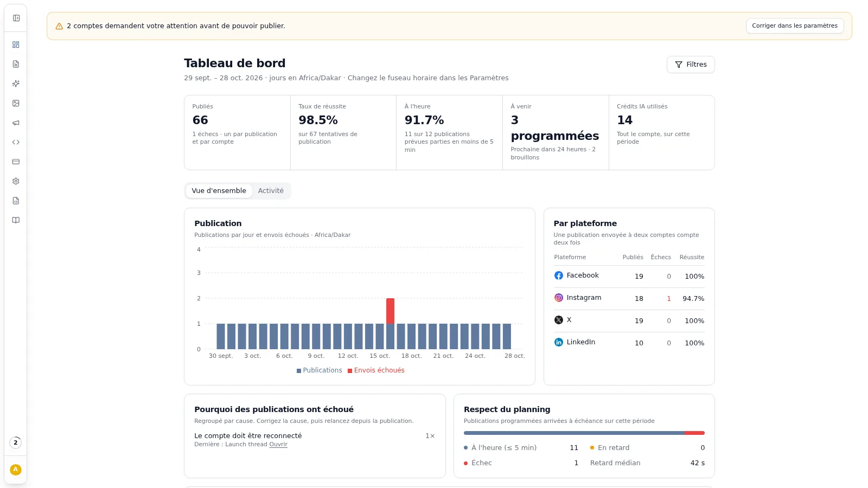Screen dimensions: 868x488
Task: Click the Crédits IA utilisés value 14
Action: tap(624, 120)
